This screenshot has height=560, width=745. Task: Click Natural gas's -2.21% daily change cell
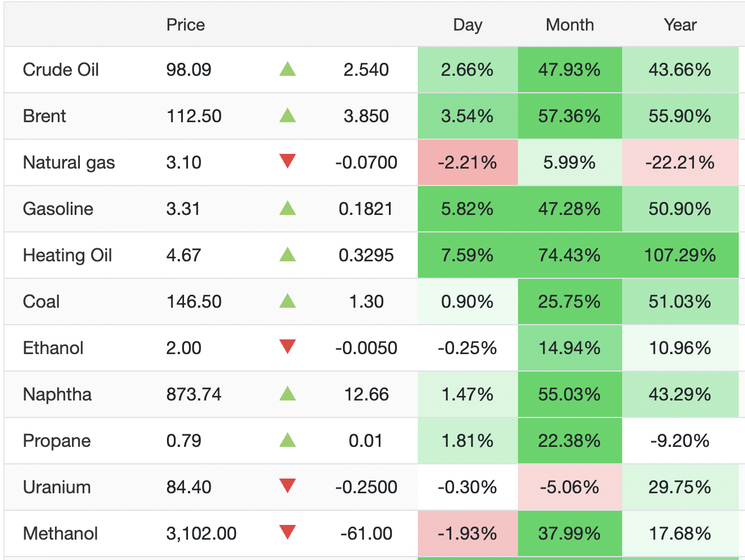(468, 162)
